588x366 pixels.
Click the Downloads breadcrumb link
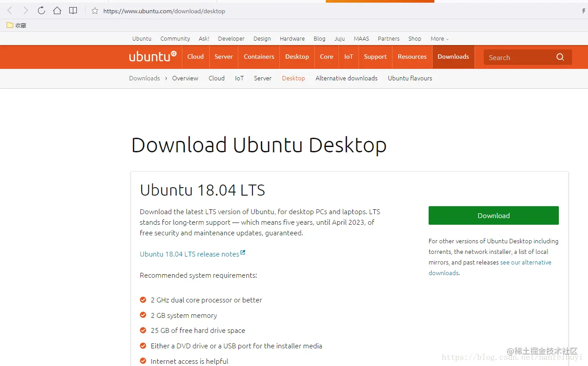tap(144, 78)
